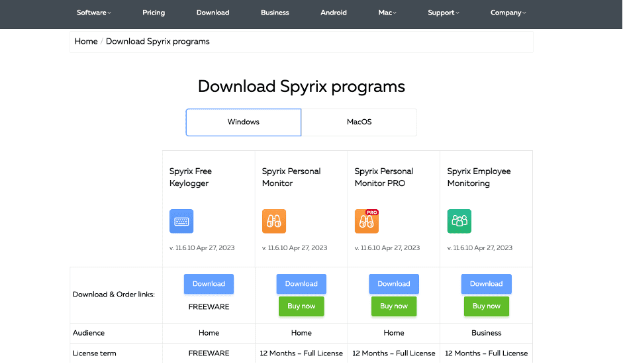Download Spyrix Free Keylogger
Image resolution: width=623 pixels, height=364 pixels.
point(209,284)
